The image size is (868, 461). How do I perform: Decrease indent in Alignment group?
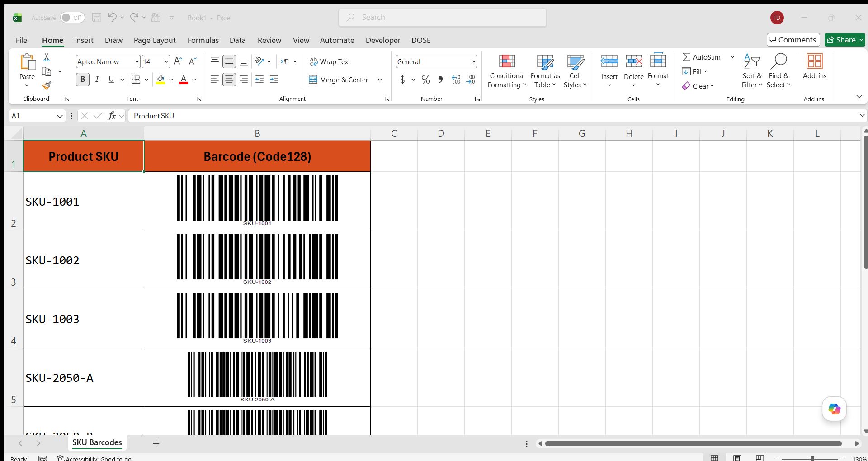pos(259,80)
